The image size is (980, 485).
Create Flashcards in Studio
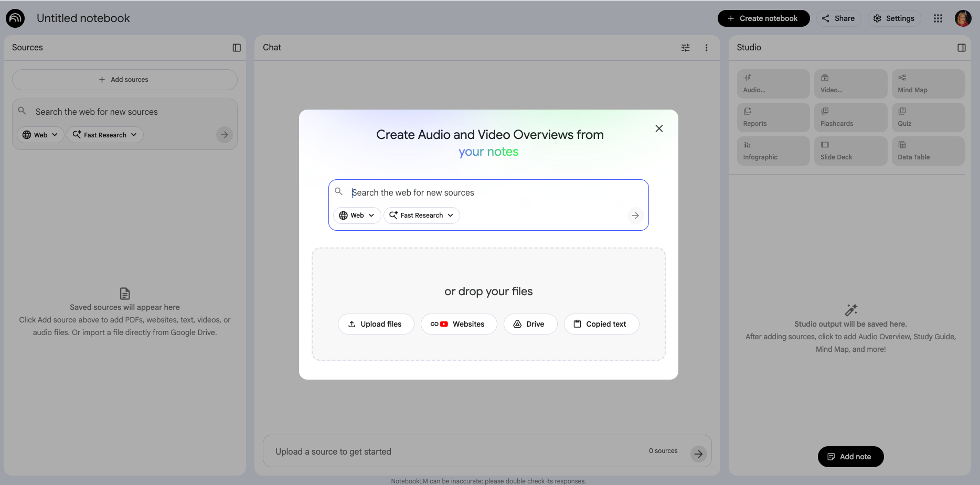point(850,117)
